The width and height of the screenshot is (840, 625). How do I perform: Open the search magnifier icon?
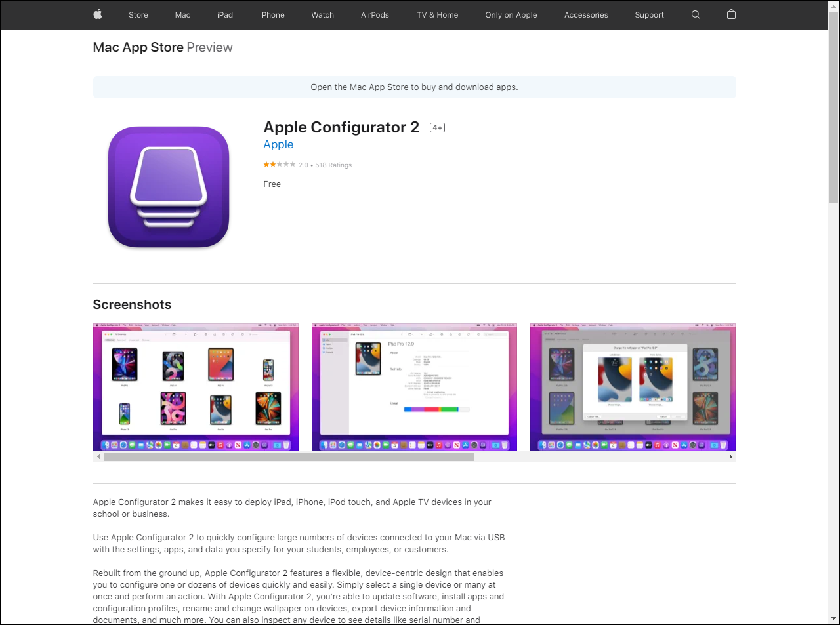pos(696,14)
